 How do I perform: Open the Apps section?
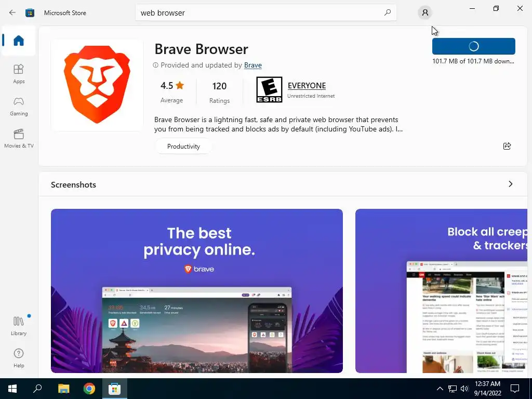[x=19, y=74]
